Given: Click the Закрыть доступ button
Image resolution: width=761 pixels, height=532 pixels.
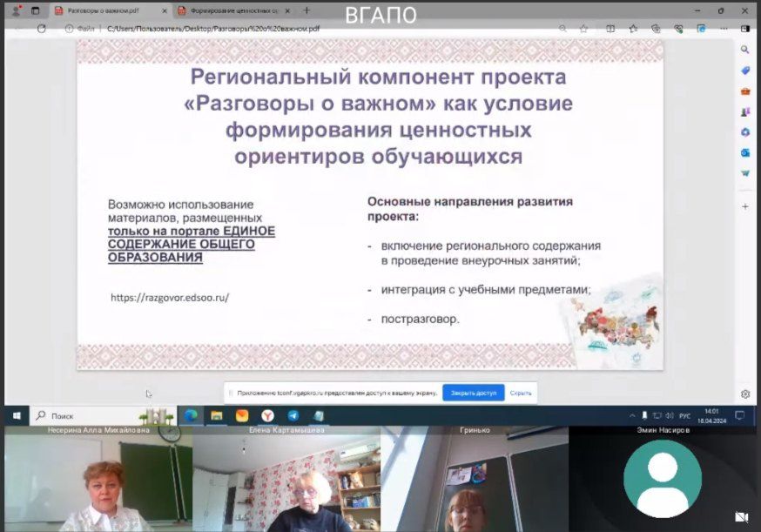Looking at the screenshot, I should point(473,393).
